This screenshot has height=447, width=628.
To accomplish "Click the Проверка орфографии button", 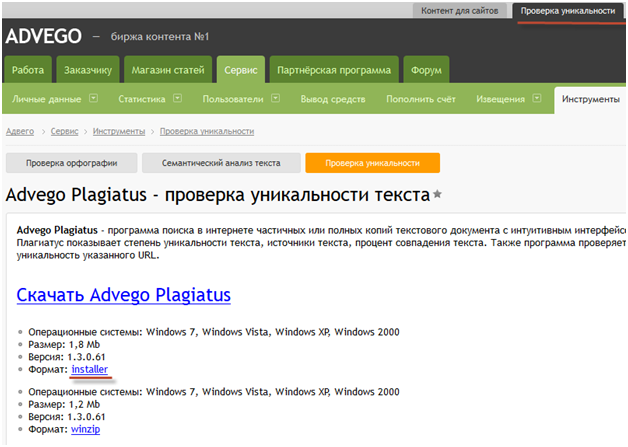I will click(x=72, y=163).
